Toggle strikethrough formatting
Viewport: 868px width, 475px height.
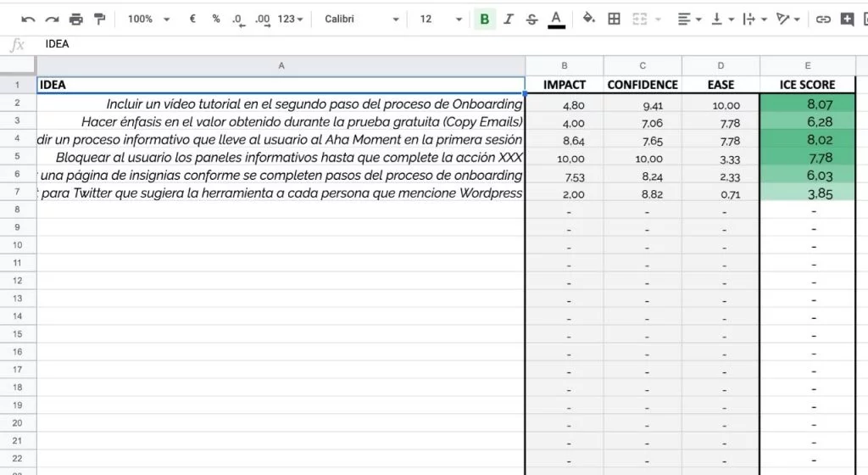coord(531,19)
